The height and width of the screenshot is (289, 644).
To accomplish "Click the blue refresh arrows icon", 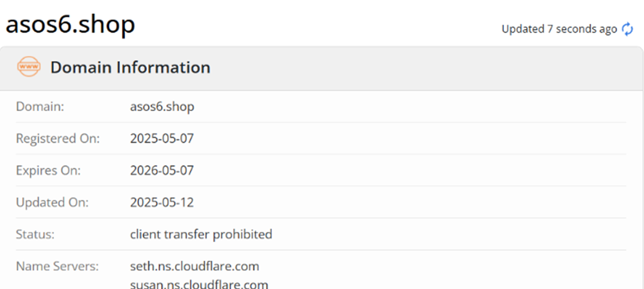I will pos(627,29).
